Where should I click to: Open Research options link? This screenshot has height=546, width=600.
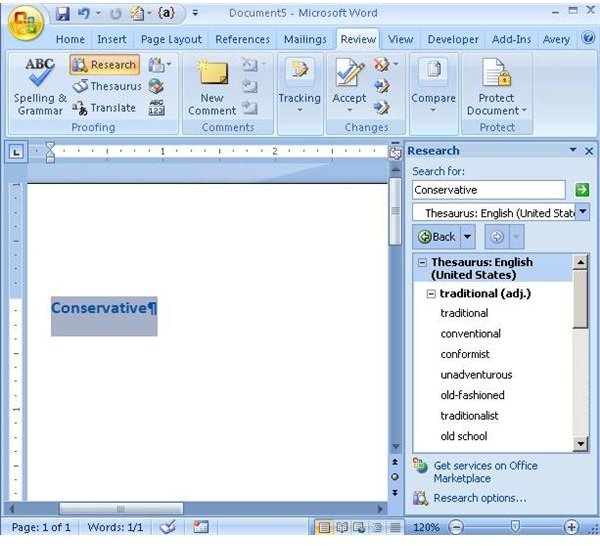480,498
